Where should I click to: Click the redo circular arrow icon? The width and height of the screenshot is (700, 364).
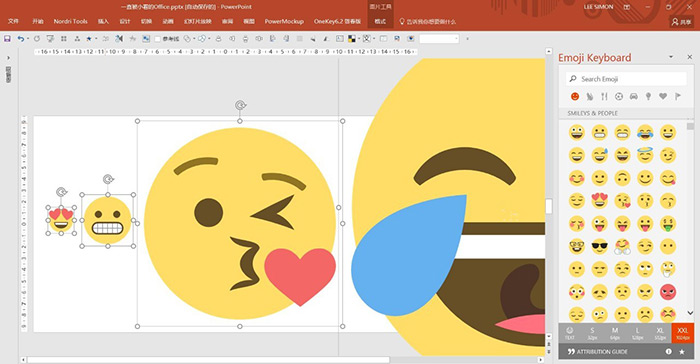pos(37,39)
